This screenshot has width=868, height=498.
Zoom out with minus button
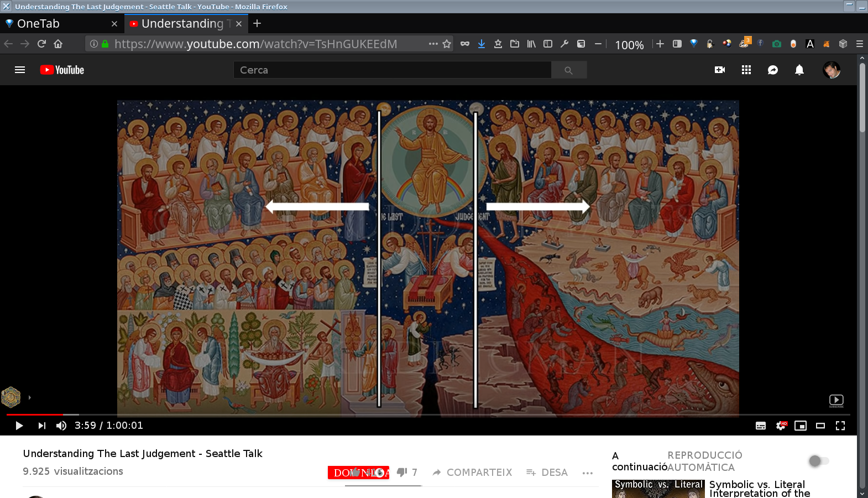598,44
